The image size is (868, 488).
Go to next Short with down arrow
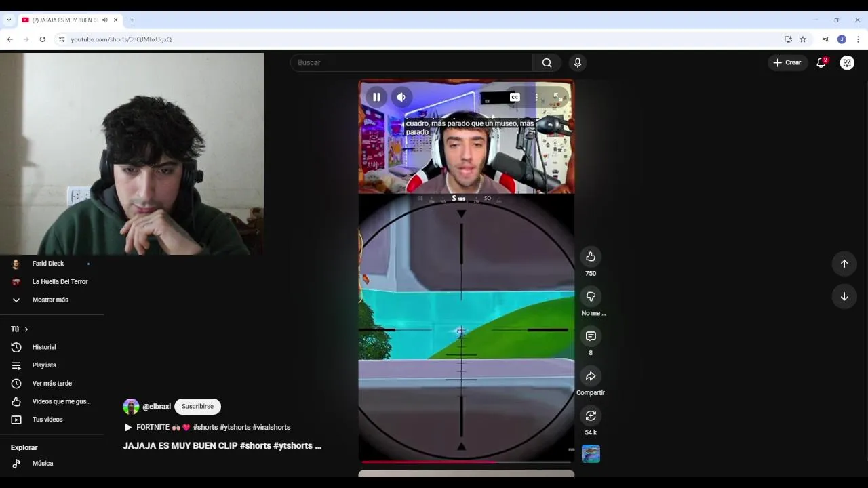(x=844, y=296)
